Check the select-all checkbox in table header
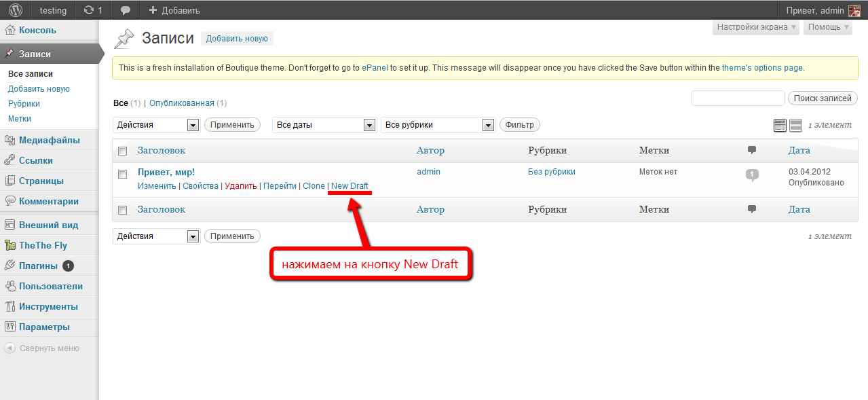868x400 pixels. 123,151
